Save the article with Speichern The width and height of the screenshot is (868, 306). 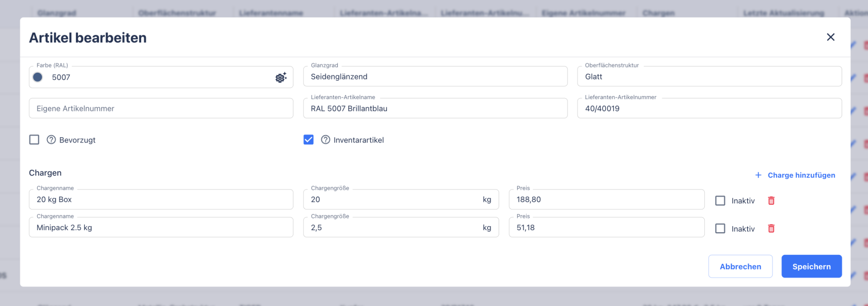coord(811,266)
